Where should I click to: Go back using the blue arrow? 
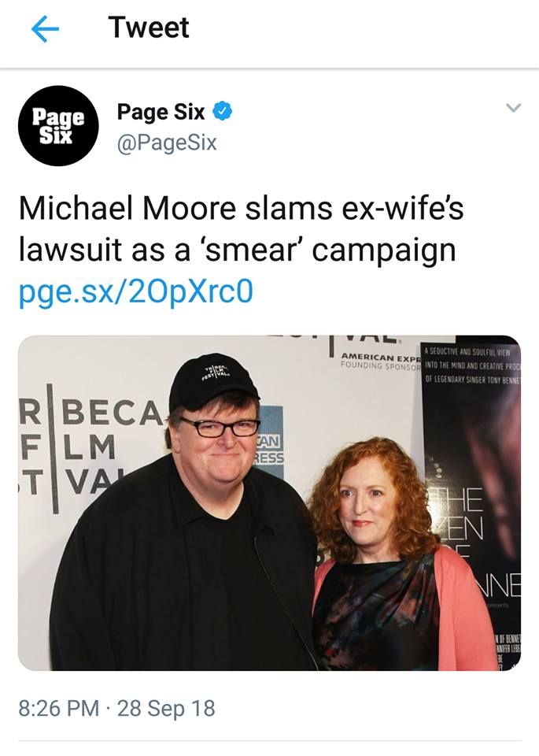(x=45, y=29)
